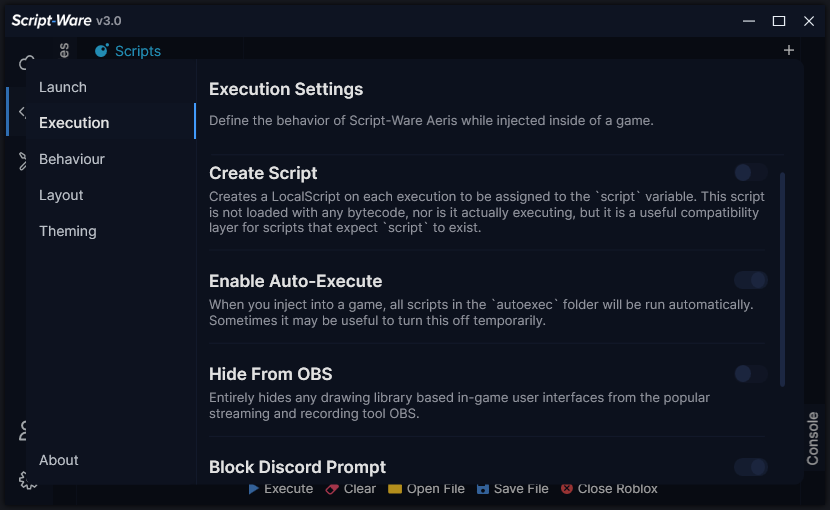Click the plus icon to add a tab
The image size is (830, 510).
click(x=789, y=50)
